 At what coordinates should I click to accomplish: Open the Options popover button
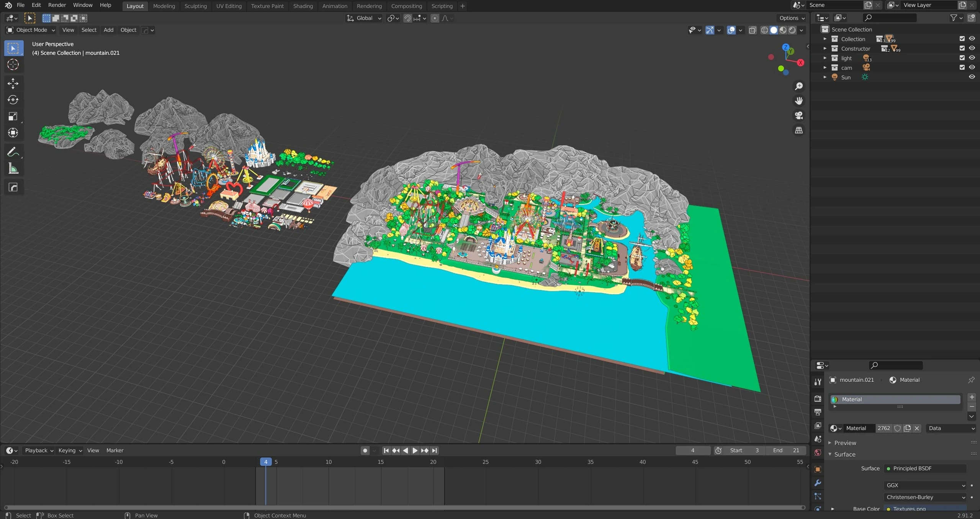click(791, 18)
